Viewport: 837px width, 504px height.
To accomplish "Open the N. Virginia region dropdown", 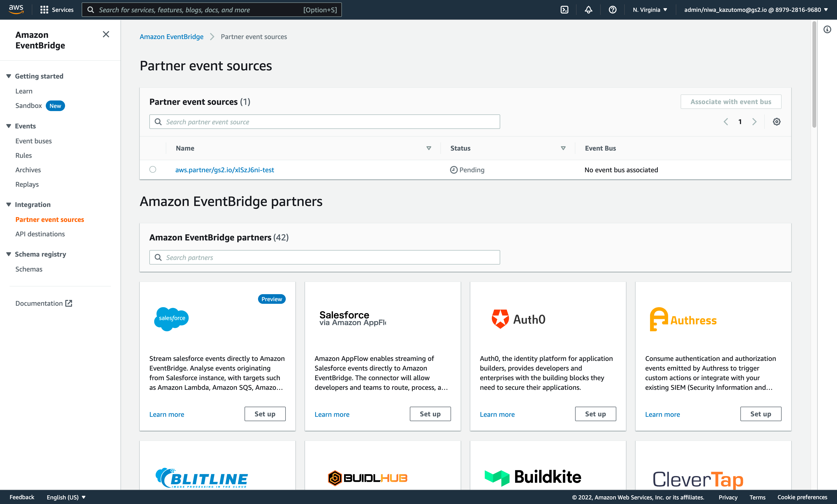I will point(650,10).
